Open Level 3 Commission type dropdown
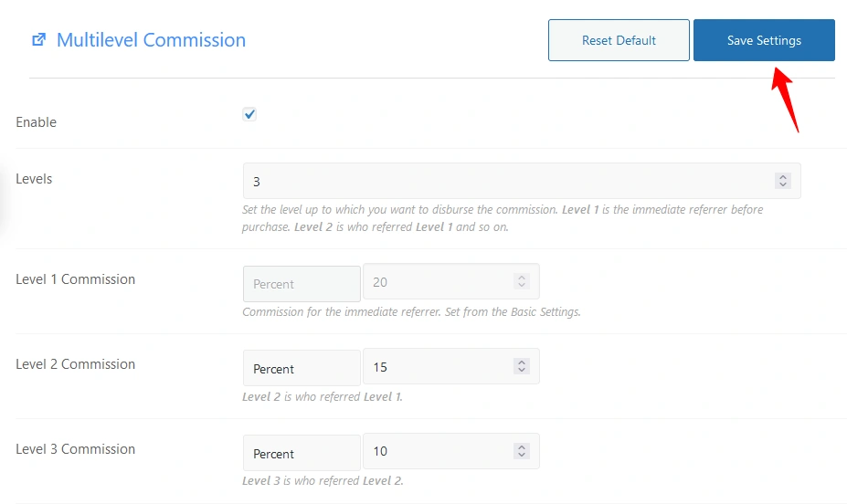 pyautogui.click(x=302, y=453)
